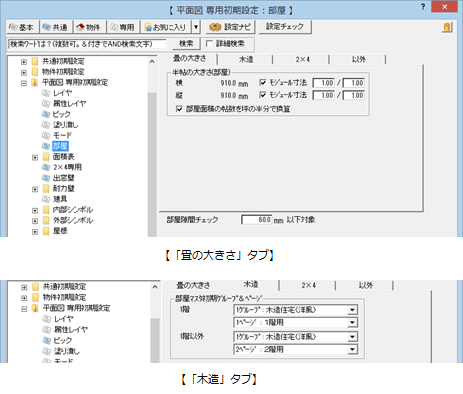Switch to the 2×4 tab in upper dialog
Screen dimensions: 463x394
pyautogui.click(x=302, y=59)
